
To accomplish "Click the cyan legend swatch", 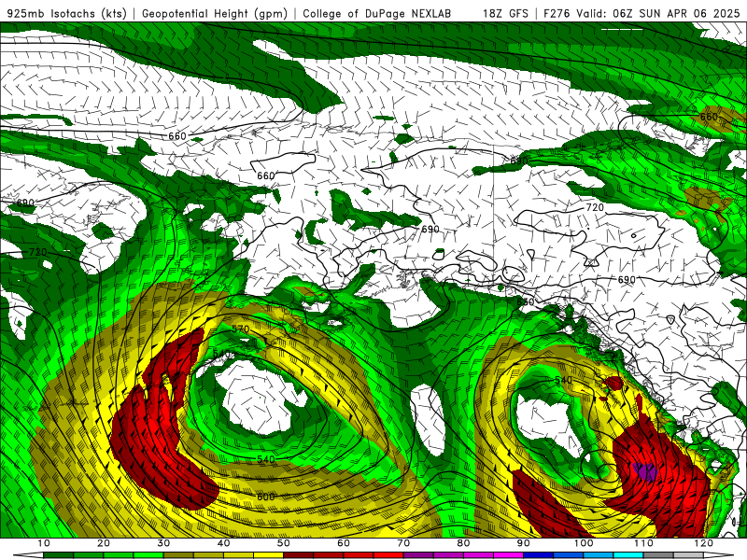I will pyautogui.click(x=628, y=555).
